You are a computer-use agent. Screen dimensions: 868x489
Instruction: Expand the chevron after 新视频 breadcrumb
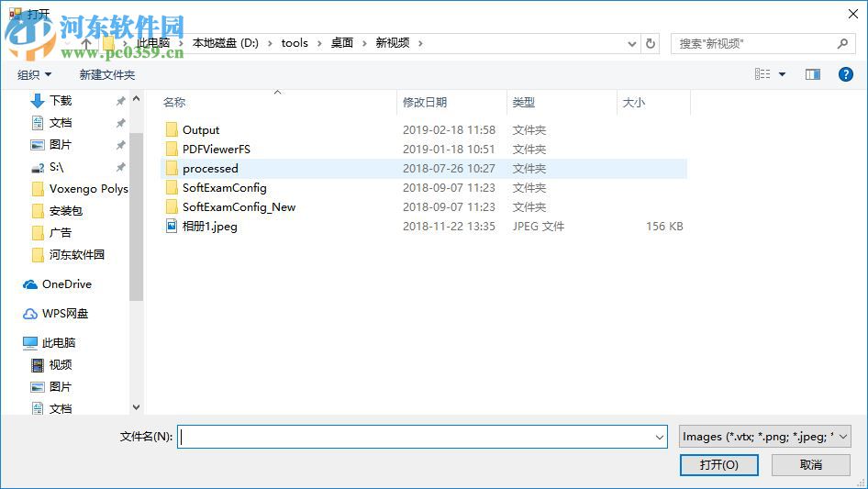click(420, 43)
